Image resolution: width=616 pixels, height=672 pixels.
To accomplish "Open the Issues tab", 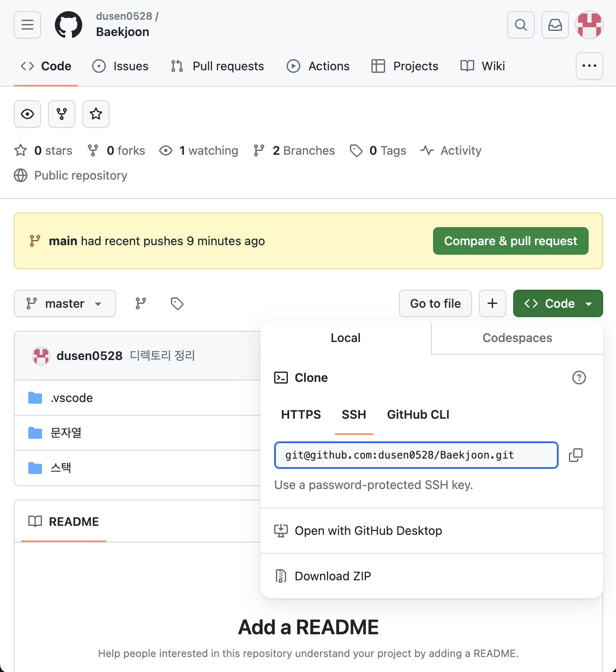I will tap(120, 66).
